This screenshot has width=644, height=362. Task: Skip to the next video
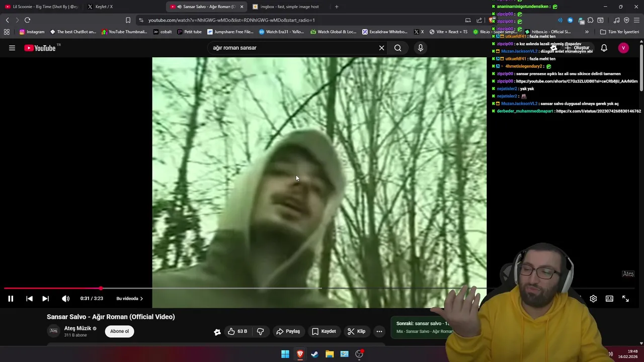point(45,299)
